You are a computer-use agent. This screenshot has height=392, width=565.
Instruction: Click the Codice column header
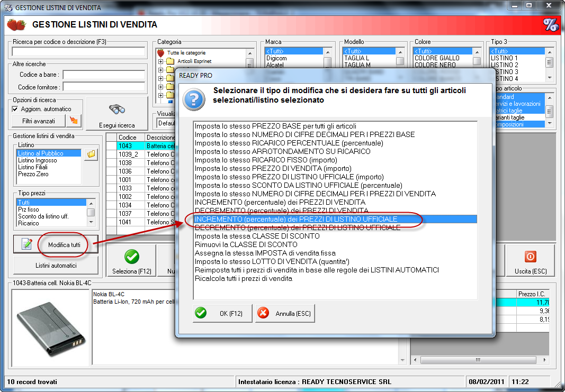130,137
